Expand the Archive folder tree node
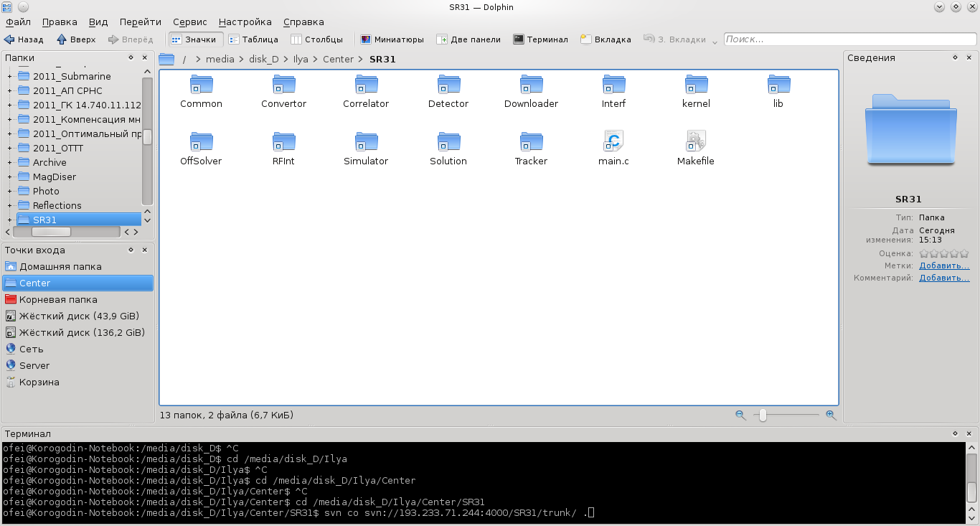The width and height of the screenshot is (980, 526). click(x=9, y=163)
